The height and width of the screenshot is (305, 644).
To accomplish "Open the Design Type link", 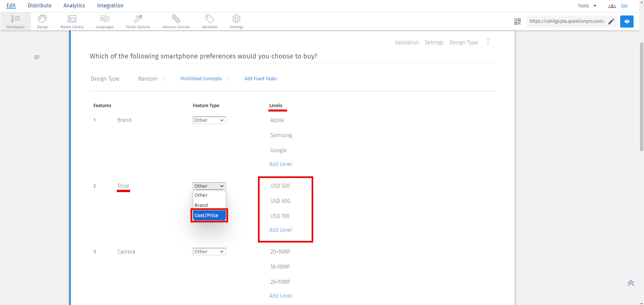I will pyautogui.click(x=464, y=42).
